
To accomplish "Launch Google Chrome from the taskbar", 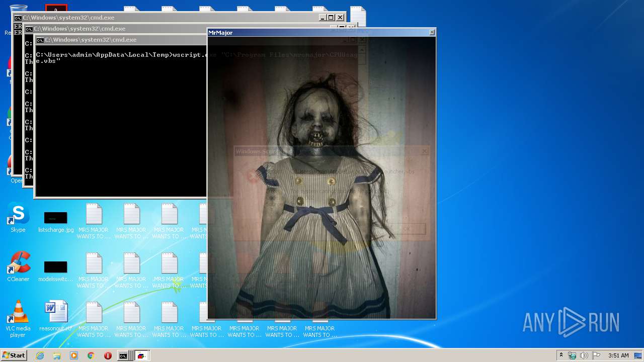I will tap(91, 355).
